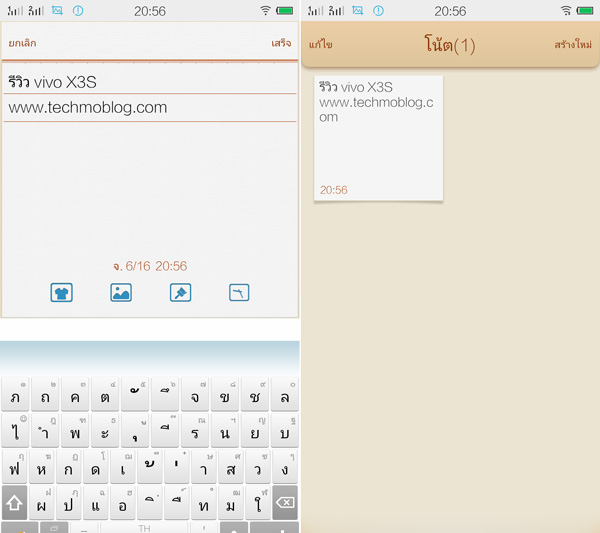Tap the ง key
Screen dimensions: 600x533
[x=285, y=466]
